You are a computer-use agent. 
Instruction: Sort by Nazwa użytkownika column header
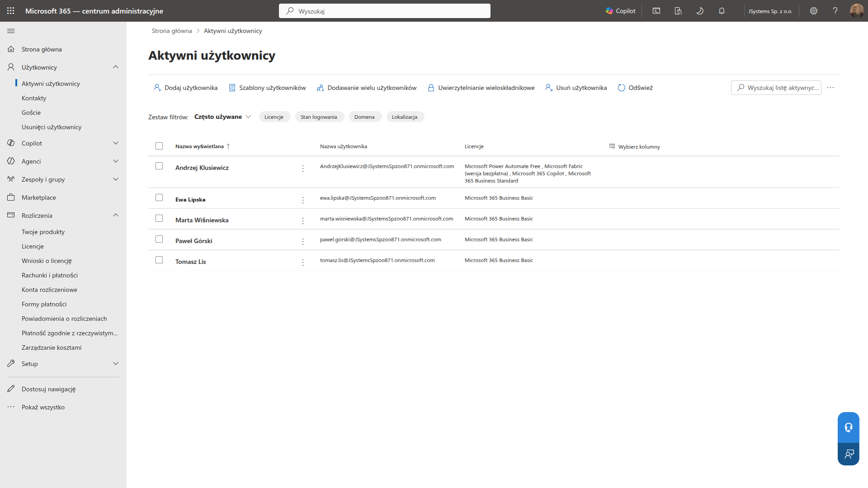point(344,146)
